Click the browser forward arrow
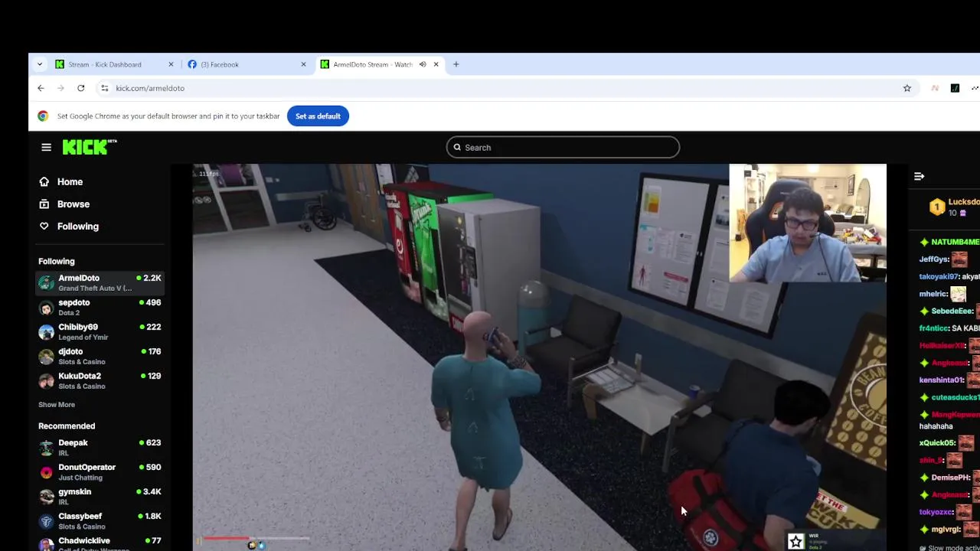Screen dimensions: 980x551 coord(60,89)
